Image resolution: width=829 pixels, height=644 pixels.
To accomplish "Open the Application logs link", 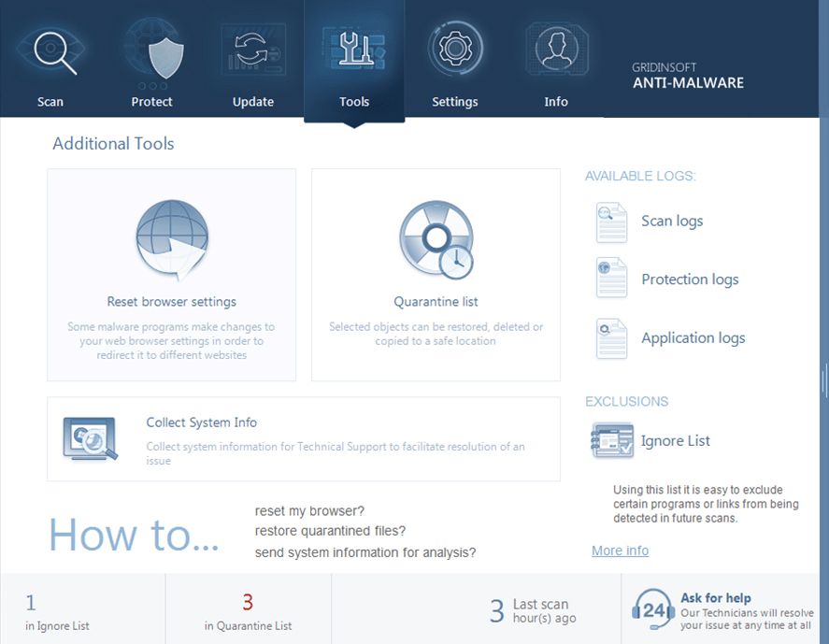I will pos(693,337).
